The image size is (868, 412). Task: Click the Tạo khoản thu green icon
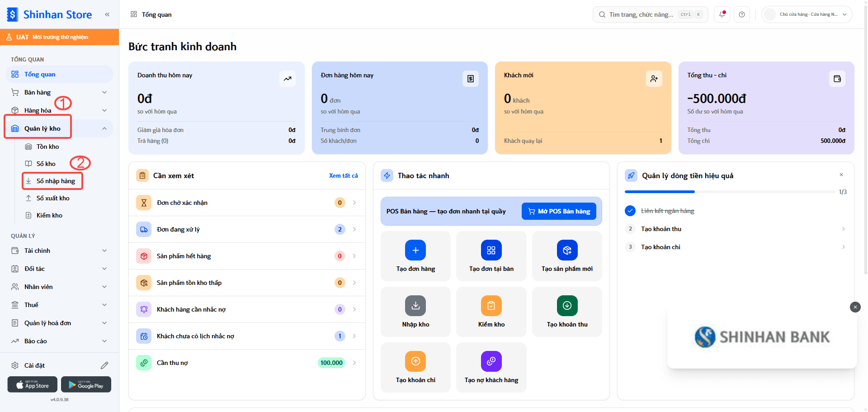tap(567, 306)
